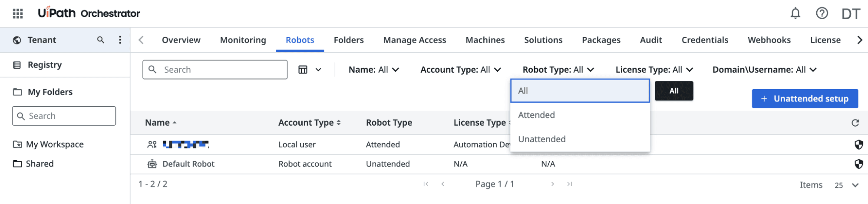868x204 pixels.
Task: Open the Credentials tab
Action: [x=705, y=40]
